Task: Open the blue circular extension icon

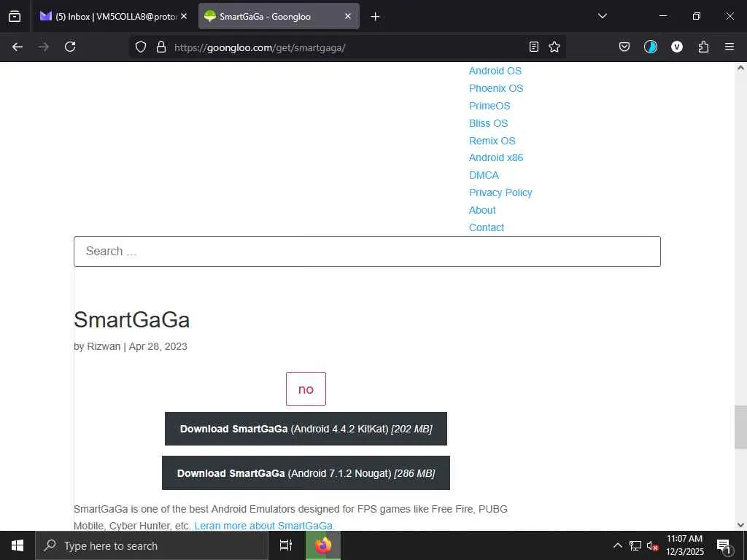Action: 650,47
